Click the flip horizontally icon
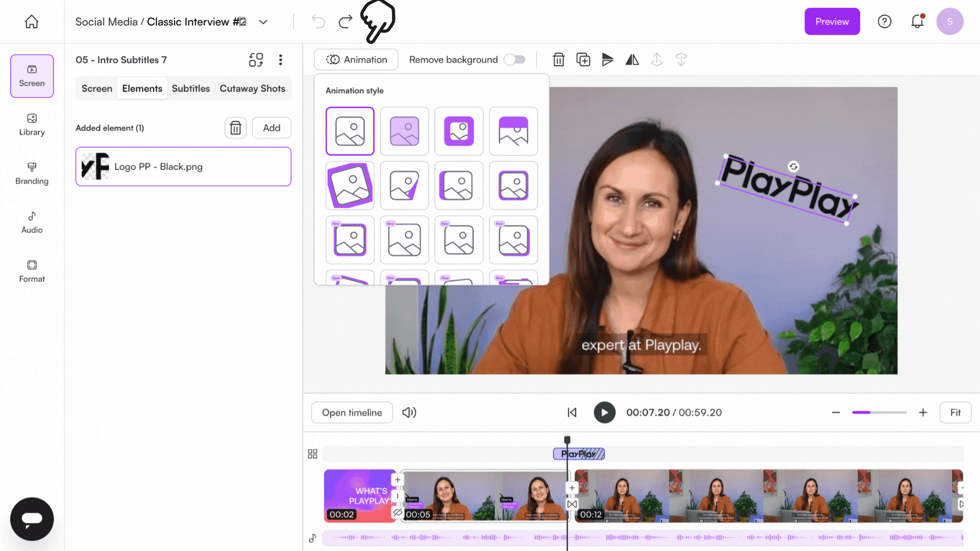980x551 pixels. point(632,60)
